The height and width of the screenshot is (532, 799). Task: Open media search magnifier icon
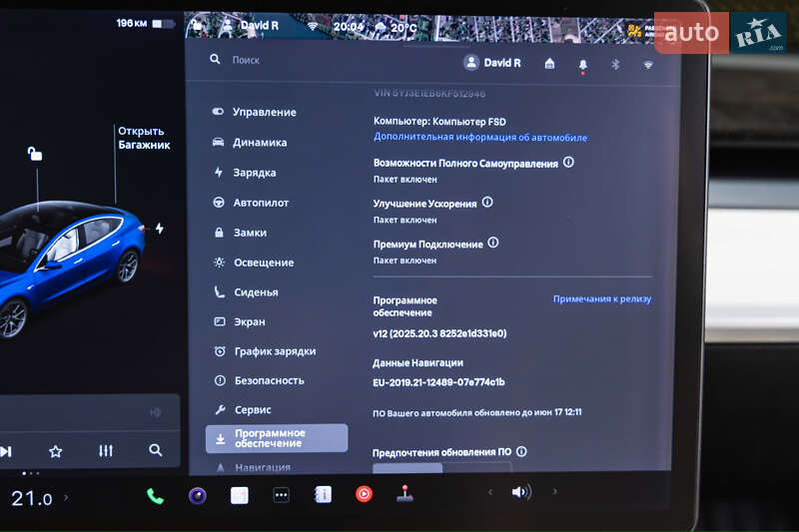tap(156, 450)
